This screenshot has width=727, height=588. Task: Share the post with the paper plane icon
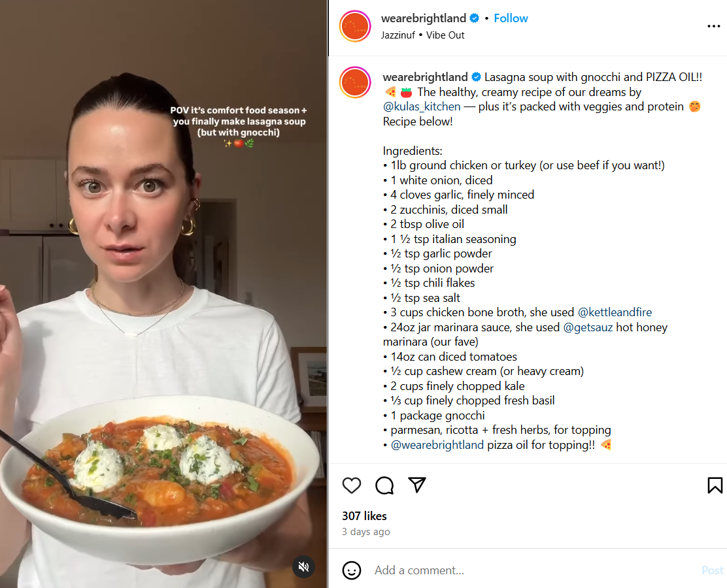coord(417,485)
